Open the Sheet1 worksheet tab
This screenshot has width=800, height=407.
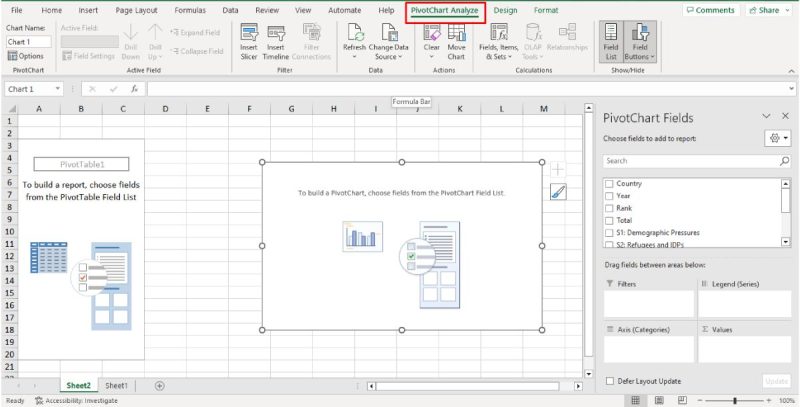[x=116, y=386]
